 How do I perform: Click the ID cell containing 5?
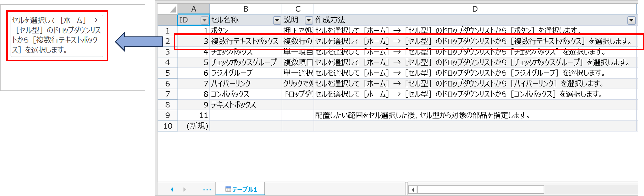(x=193, y=62)
